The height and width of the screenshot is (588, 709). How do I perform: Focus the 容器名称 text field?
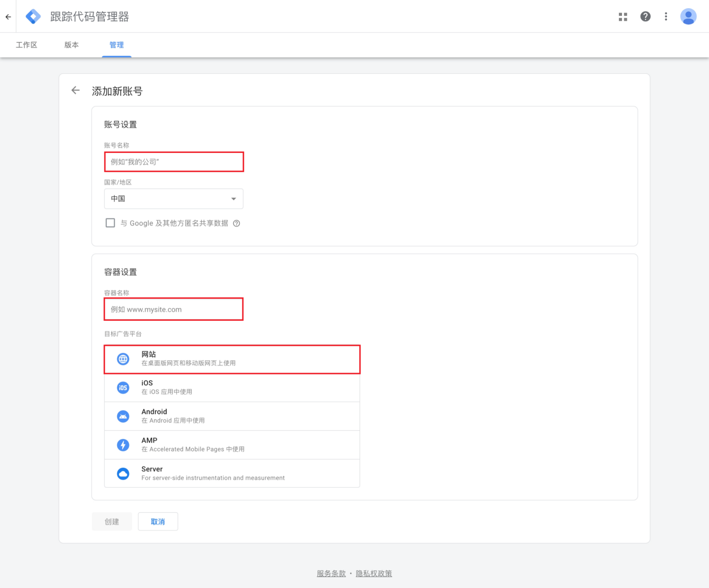pyautogui.click(x=173, y=310)
